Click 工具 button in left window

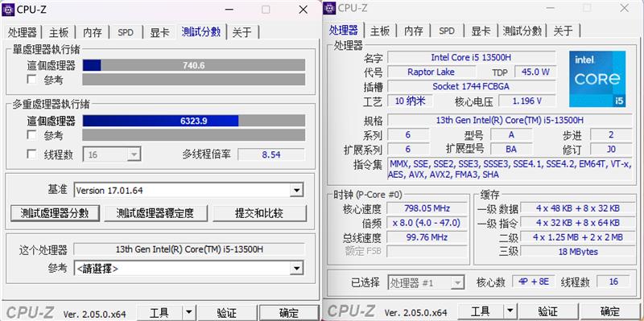159,313
